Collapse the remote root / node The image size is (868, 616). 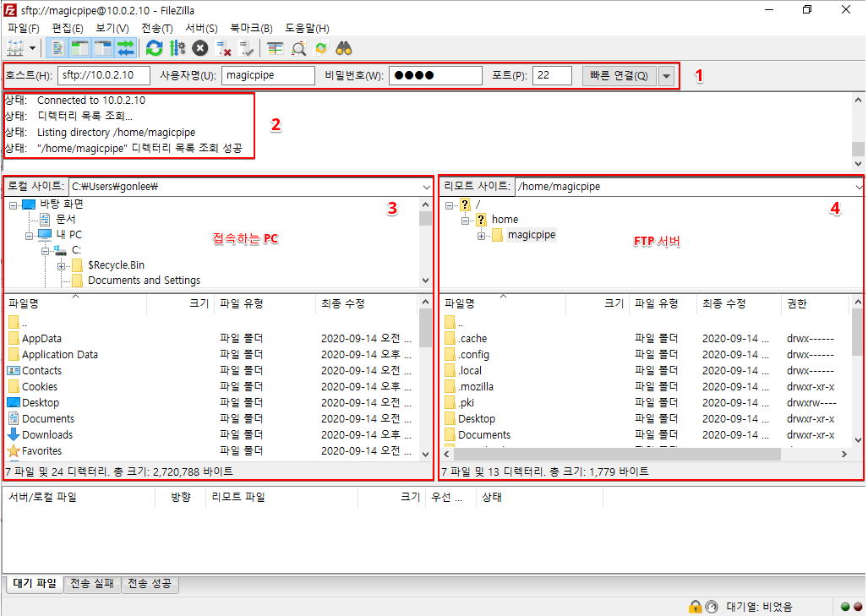[449, 204]
